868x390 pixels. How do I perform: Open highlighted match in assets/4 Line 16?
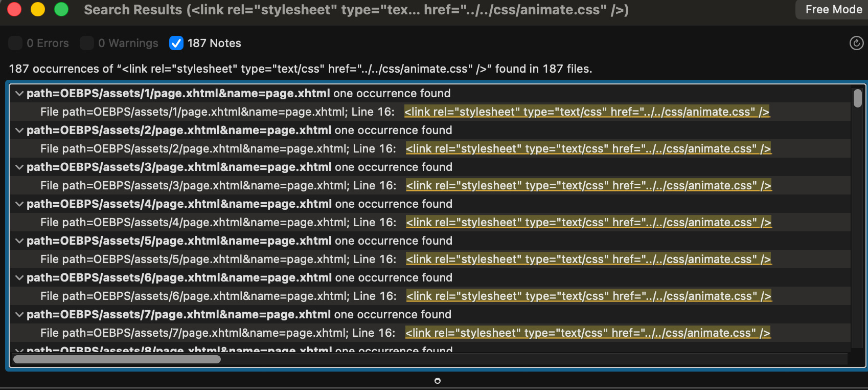589,222
